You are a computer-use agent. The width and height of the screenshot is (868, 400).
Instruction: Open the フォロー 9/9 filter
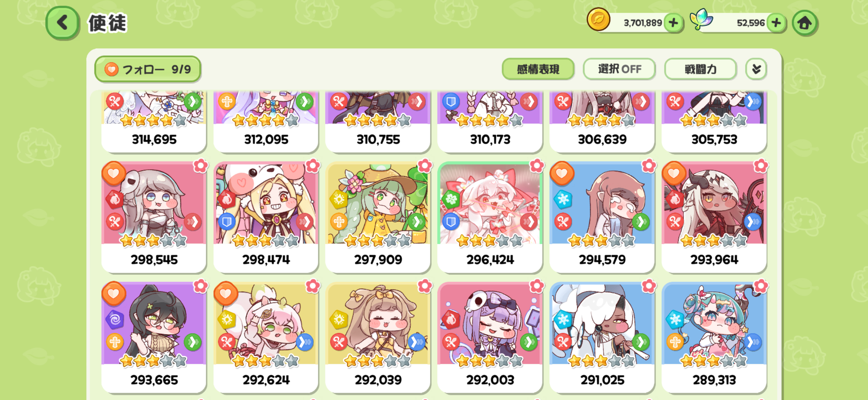tap(148, 69)
